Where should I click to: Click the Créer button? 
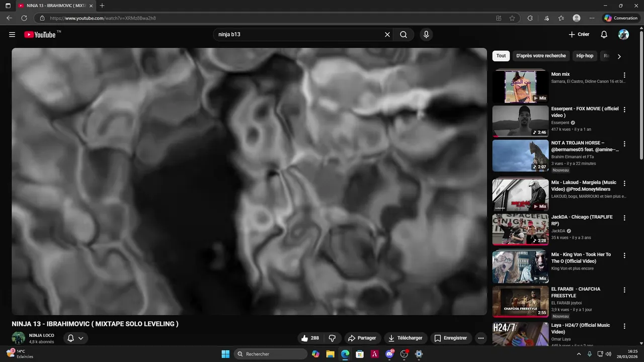pos(579,35)
